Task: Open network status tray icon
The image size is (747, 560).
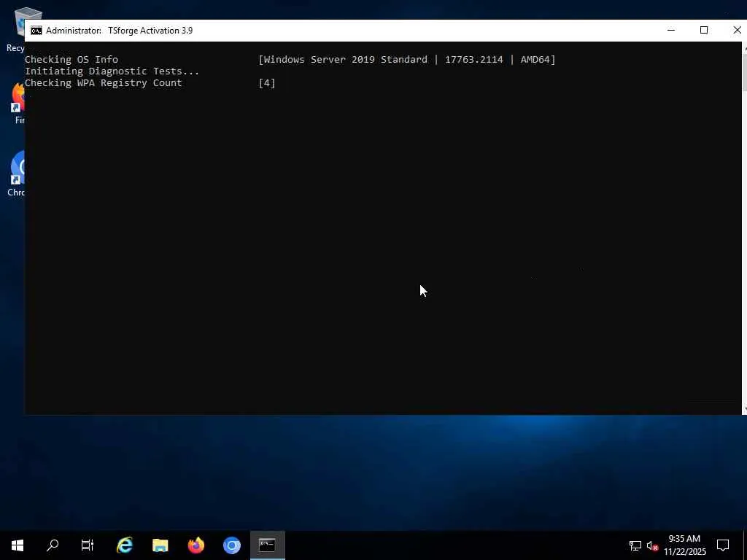Action: [x=635, y=545]
